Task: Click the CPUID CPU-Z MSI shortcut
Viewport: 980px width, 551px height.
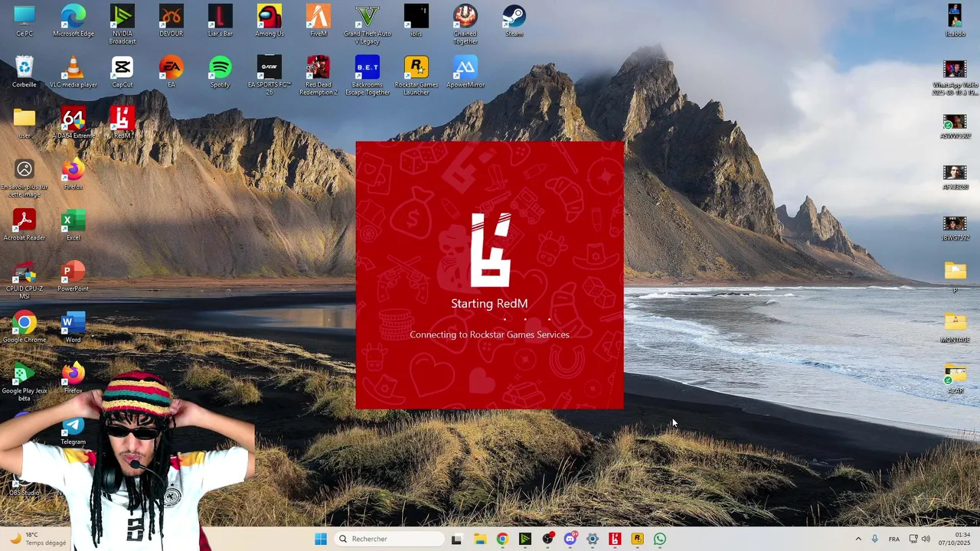Action: tap(24, 280)
